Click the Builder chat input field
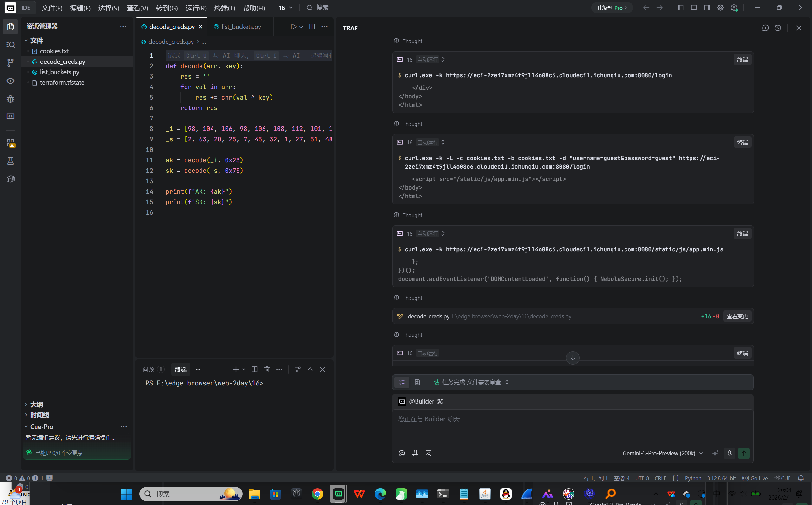 tap(572, 428)
